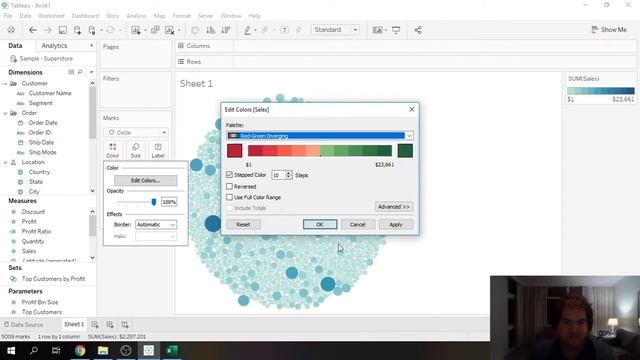Open the Worksheet menu

pos(51,16)
